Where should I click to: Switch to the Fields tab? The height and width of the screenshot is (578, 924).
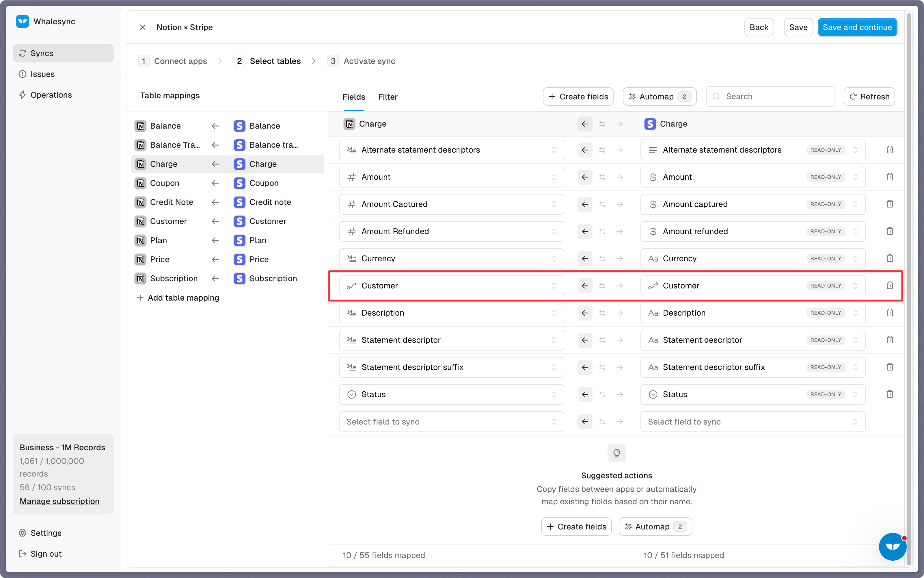tap(353, 97)
